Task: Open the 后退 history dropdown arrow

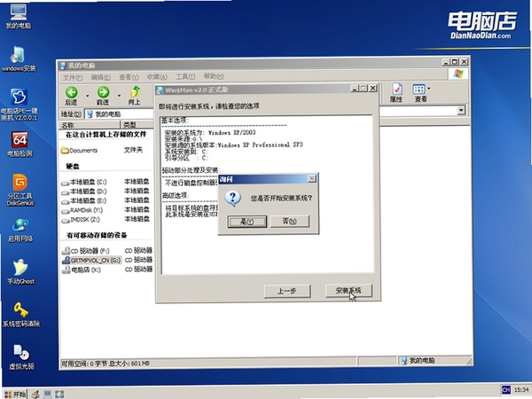Action: click(87, 96)
